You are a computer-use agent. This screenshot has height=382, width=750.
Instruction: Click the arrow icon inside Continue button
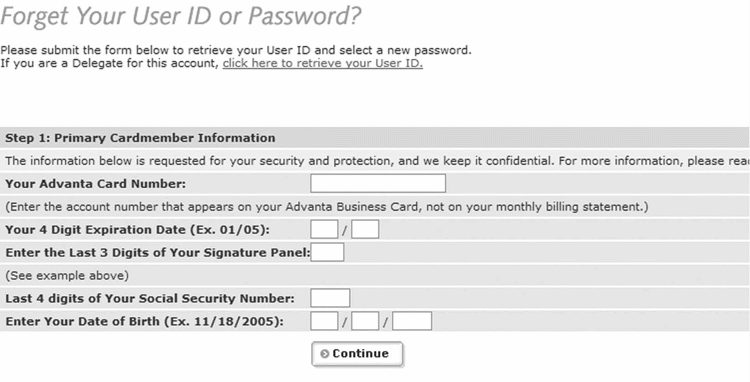325,354
